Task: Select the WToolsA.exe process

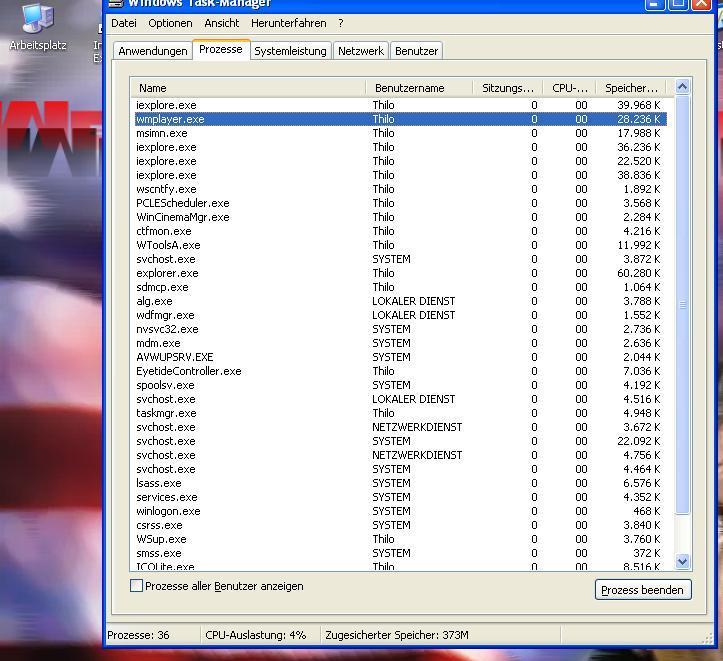Action: point(400,245)
